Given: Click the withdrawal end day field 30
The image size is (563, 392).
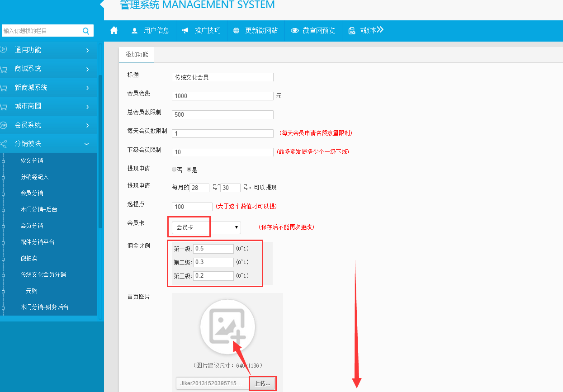Looking at the screenshot, I should [230, 188].
